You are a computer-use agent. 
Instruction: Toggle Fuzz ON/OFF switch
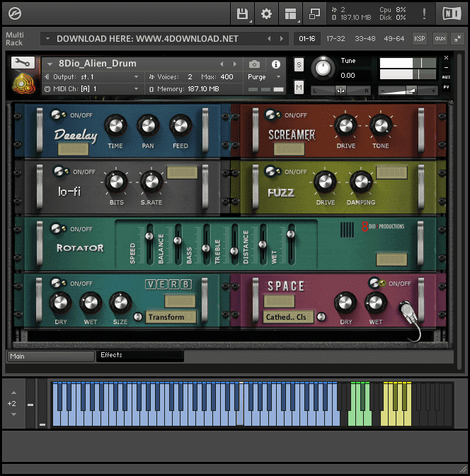pyautogui.click(x=272, y=171)
